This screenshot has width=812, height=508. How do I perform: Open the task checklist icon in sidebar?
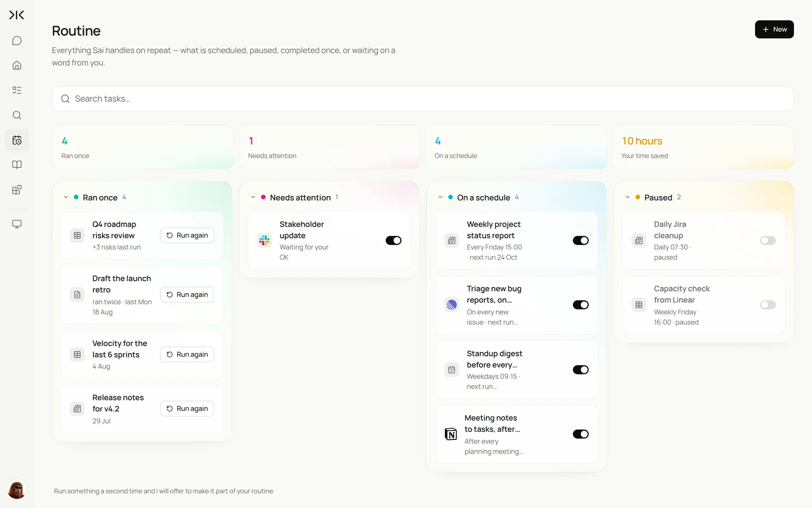[x=17, y=90]
